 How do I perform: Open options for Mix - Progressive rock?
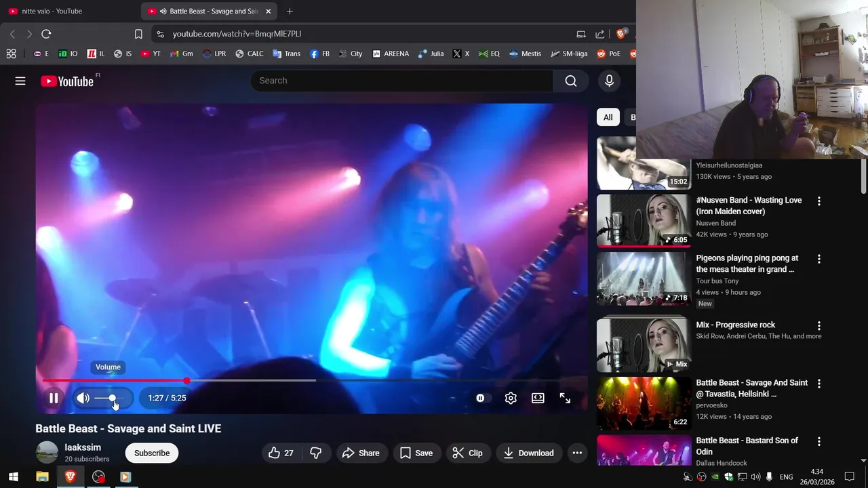click(819, 325)
